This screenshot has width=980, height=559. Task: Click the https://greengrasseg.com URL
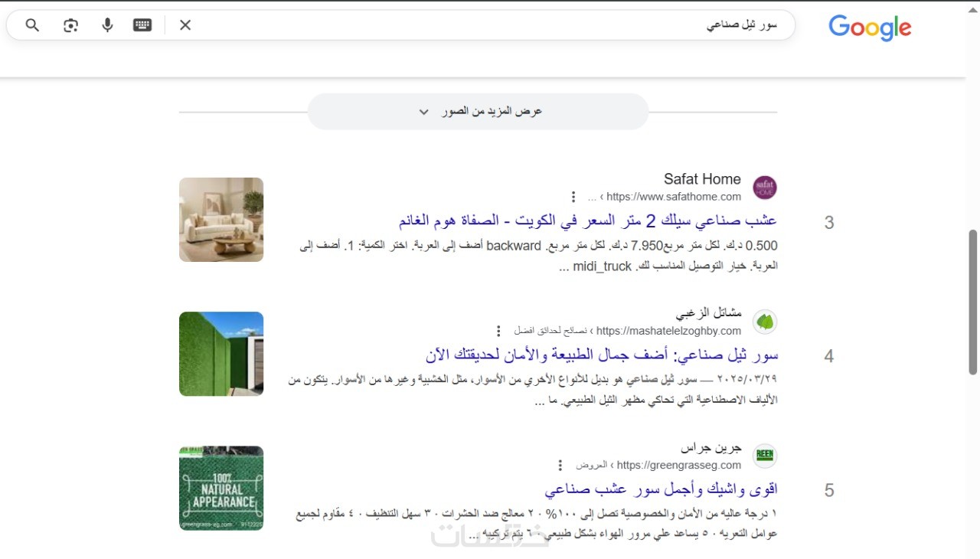(678, 465)
